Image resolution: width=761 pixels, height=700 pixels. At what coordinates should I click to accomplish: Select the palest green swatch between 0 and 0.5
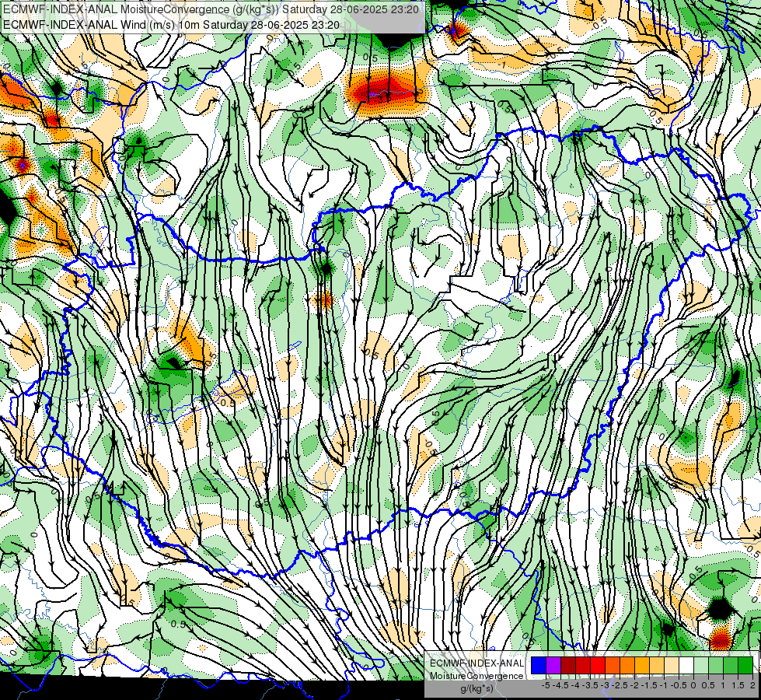(x=701, y=666)
